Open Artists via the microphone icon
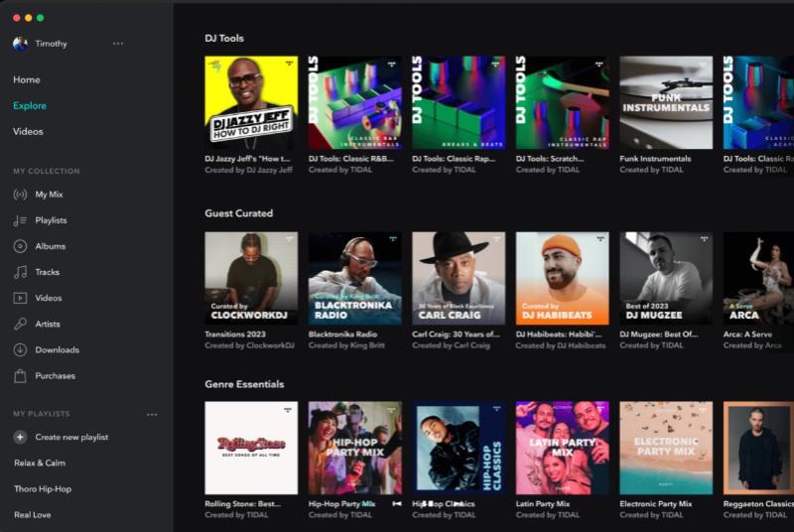The height and width of the screenshot is (532, 794). click(20, 324)
